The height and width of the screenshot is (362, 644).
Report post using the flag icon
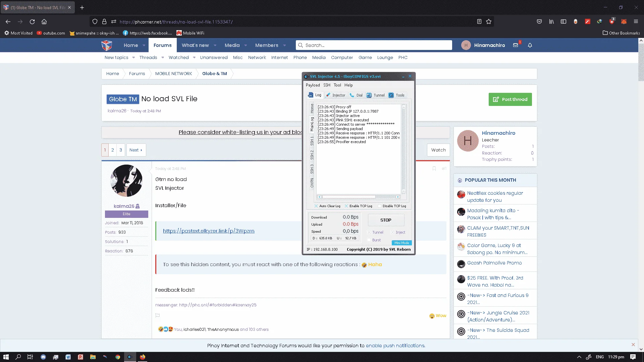[158, 315]
